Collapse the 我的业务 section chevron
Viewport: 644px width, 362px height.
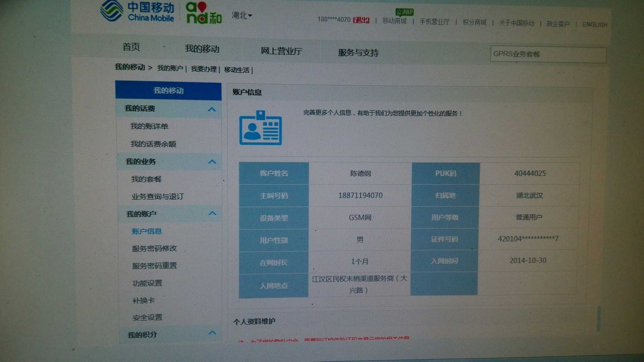pos(212,162)
